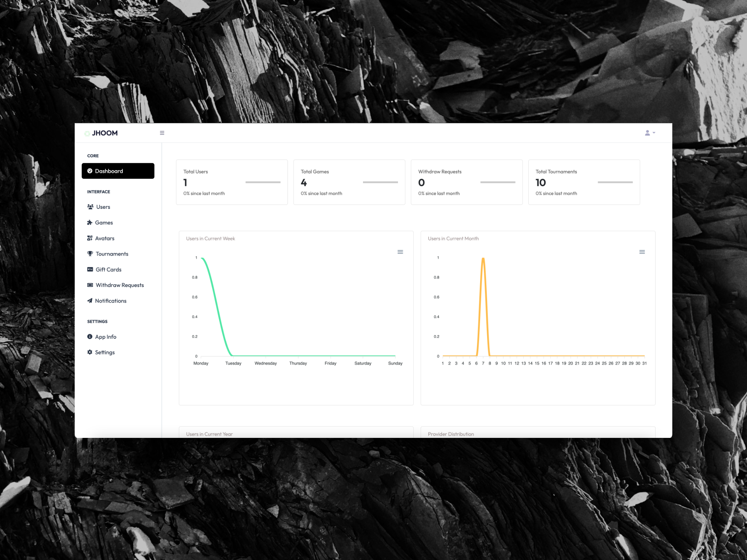747x560 pixels.
Task: Click the Gift Cards card icon
Action: tap(90, 269)
